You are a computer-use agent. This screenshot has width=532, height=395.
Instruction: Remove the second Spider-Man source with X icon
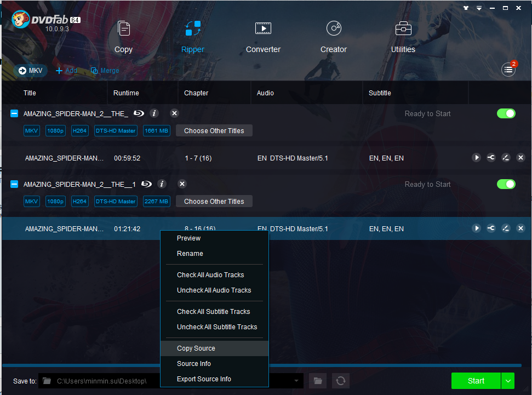(x=182, y=184)
